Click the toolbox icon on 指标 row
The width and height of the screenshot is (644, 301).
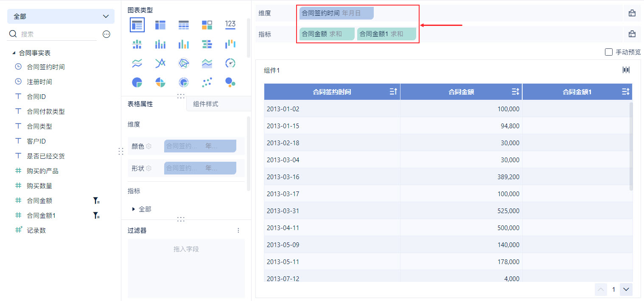click(x=632, y=34)
